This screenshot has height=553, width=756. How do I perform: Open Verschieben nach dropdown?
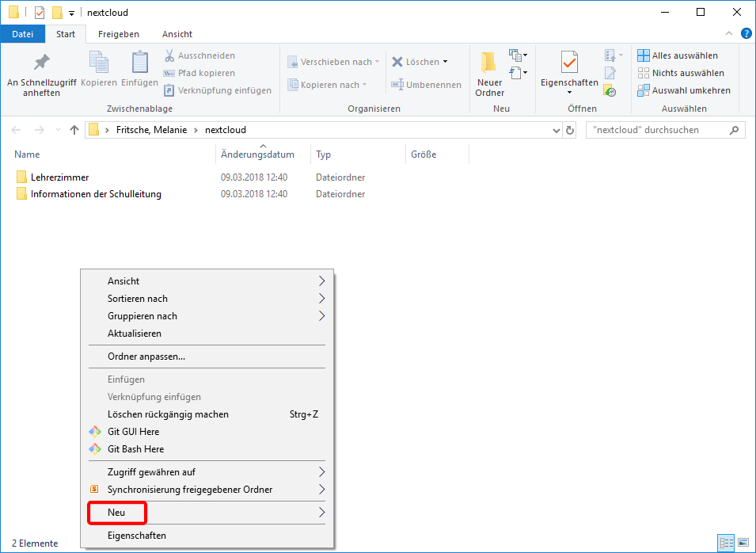(x=333, y=62)
